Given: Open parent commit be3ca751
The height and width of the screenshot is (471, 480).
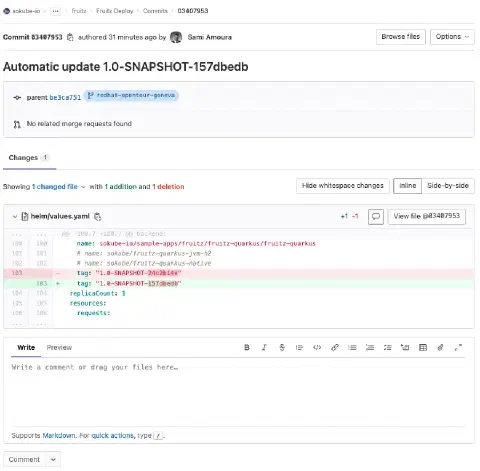Looking at the screenshot, I should [65, 98].
